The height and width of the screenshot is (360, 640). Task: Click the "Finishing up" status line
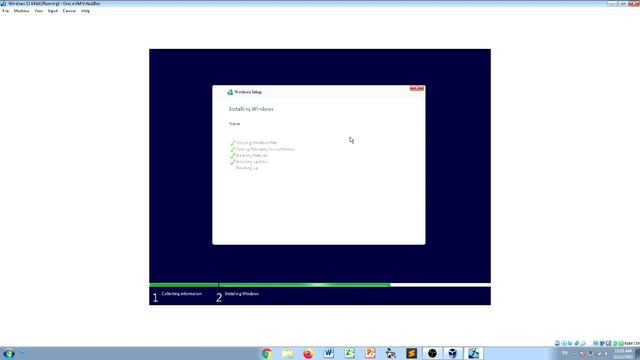pos(247,168)
